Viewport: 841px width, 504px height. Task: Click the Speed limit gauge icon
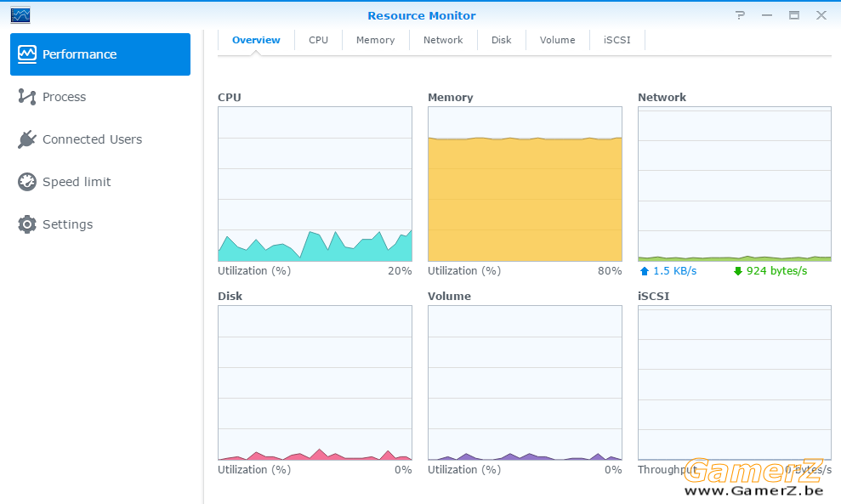click(27, 182)
